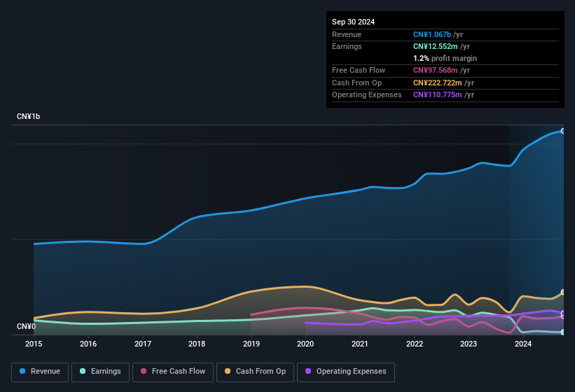Click the Revenue line end-point marker

pos(562,131)
